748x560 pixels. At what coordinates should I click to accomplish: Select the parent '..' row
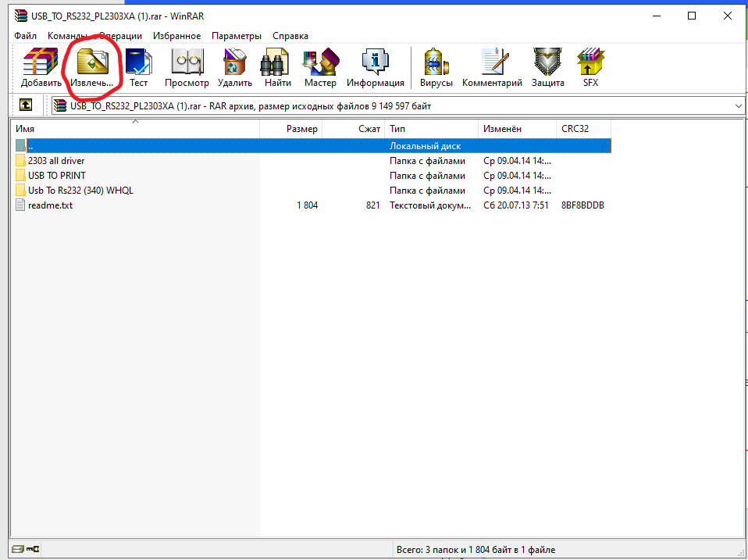coord(313,146)
